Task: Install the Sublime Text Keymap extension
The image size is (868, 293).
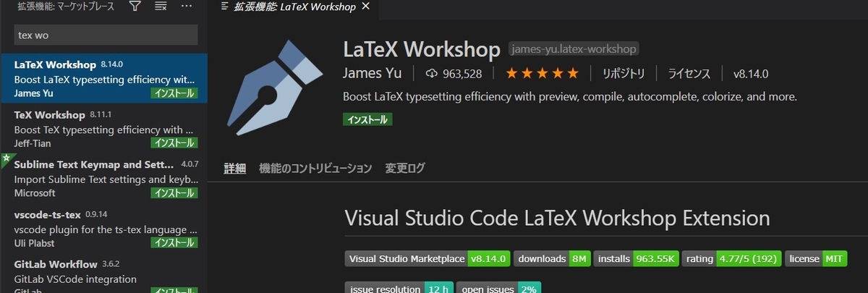Action: point(174,193)
